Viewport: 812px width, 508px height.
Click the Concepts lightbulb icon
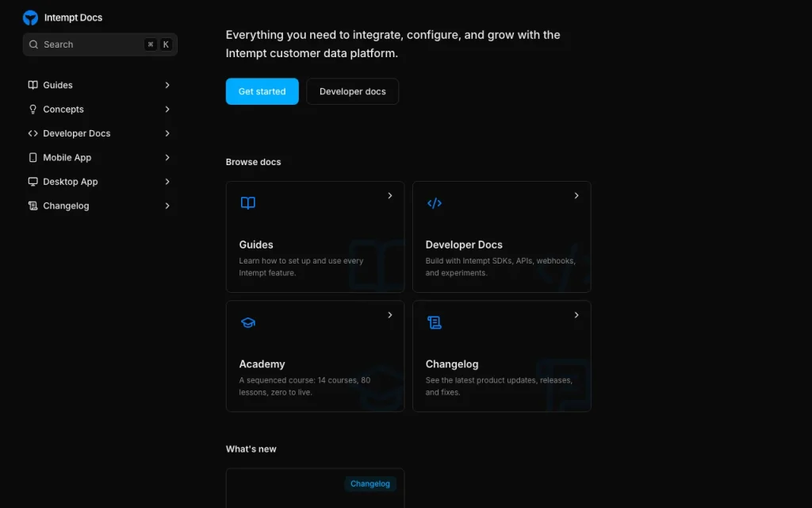point(33,110)
